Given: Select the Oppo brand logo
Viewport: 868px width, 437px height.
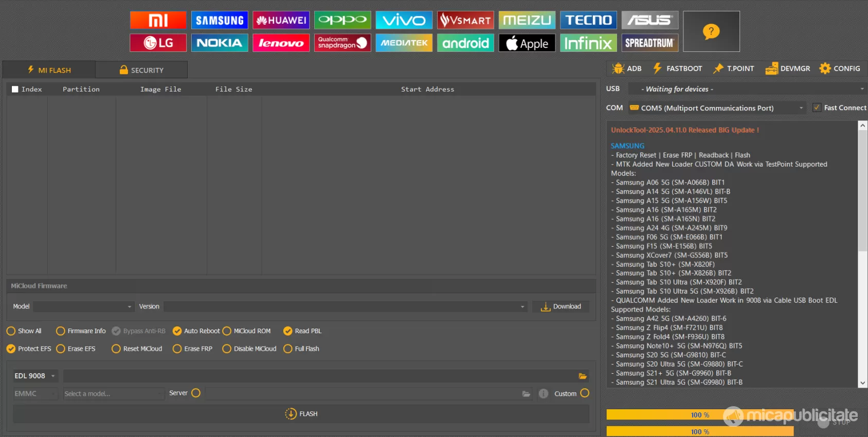Looking at the screenshot, I should coord(342,20).
